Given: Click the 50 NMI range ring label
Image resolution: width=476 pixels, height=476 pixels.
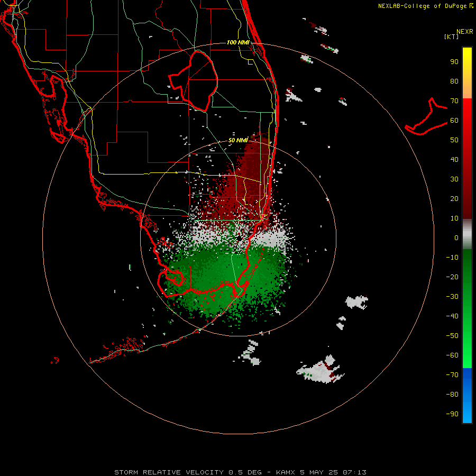Looking at the screenshot, I should click(x=238, y=140).
